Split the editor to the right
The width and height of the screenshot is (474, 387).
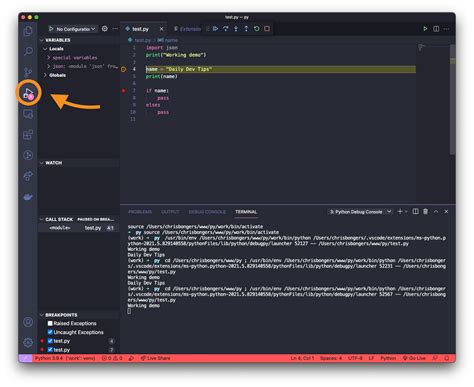coord(436,29)
